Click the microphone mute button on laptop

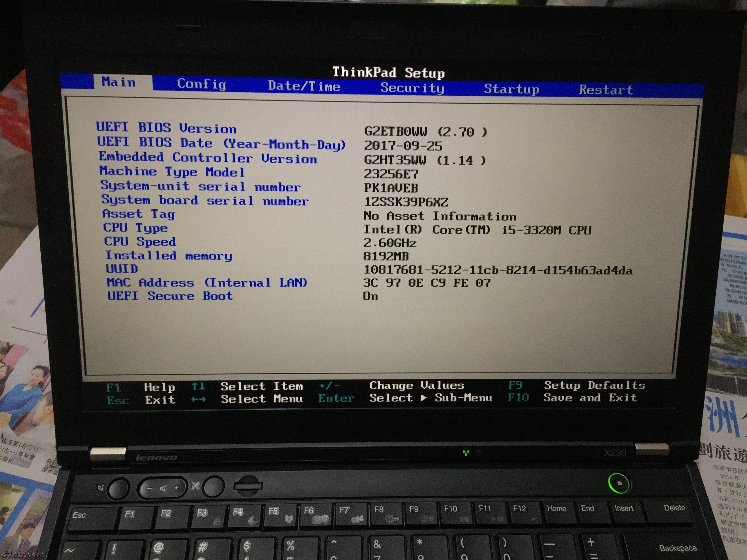coord(213,486)
